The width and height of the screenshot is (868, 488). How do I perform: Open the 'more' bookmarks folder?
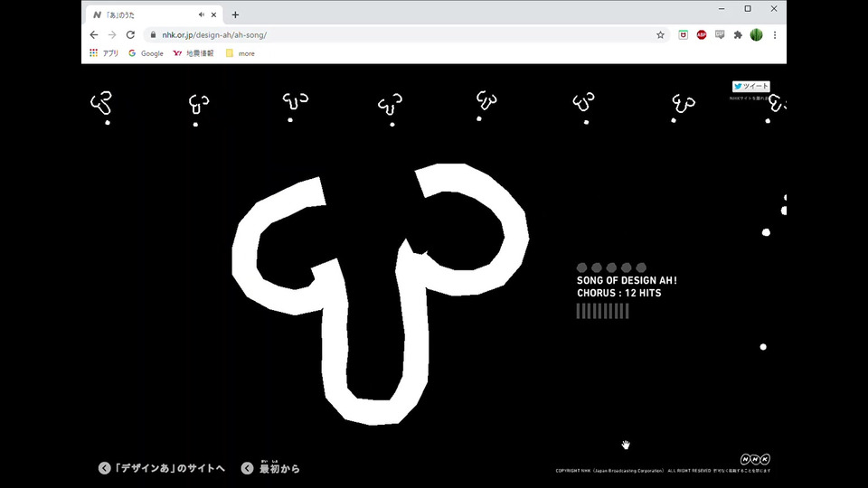(241, 53)
